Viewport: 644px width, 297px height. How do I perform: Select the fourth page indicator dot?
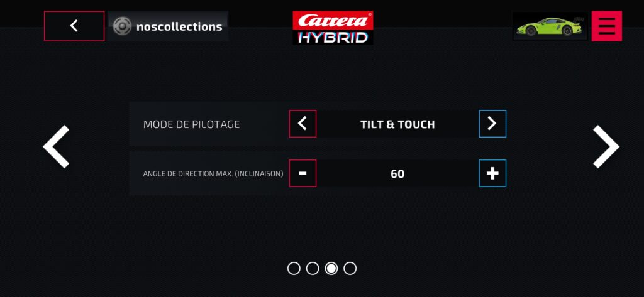(x=350, y=269)
